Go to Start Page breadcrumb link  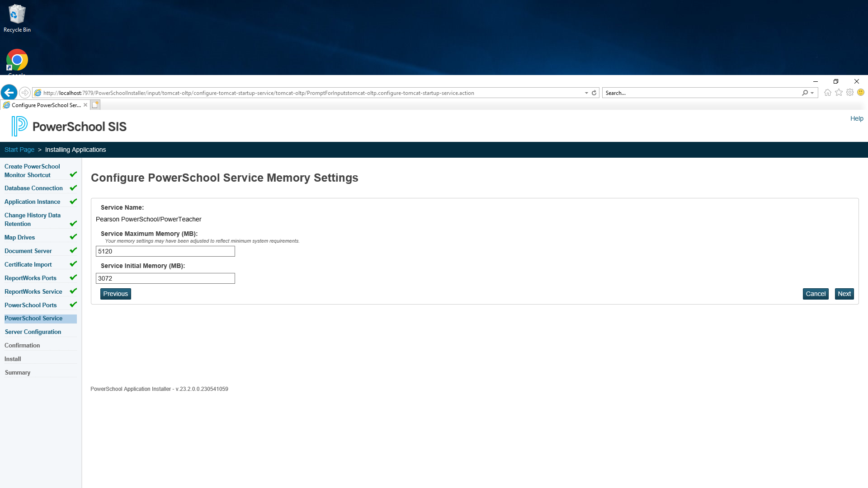(x=19, y=150)
